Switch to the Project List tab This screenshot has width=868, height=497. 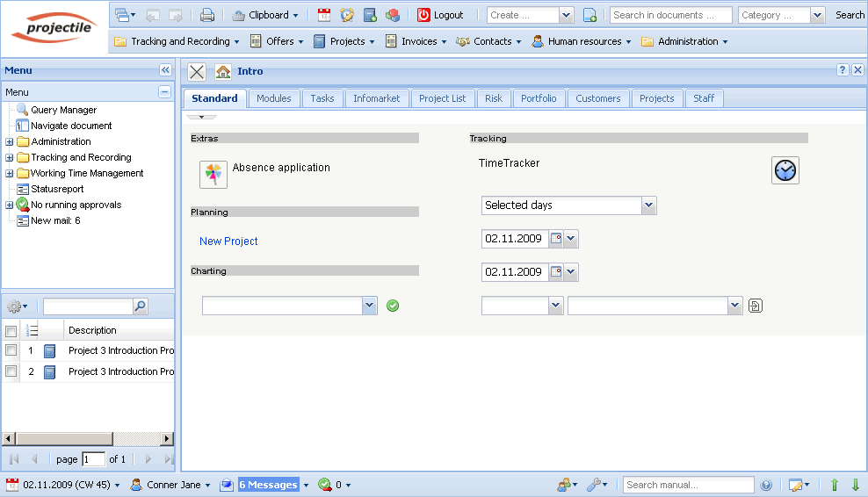click(442, 98)
